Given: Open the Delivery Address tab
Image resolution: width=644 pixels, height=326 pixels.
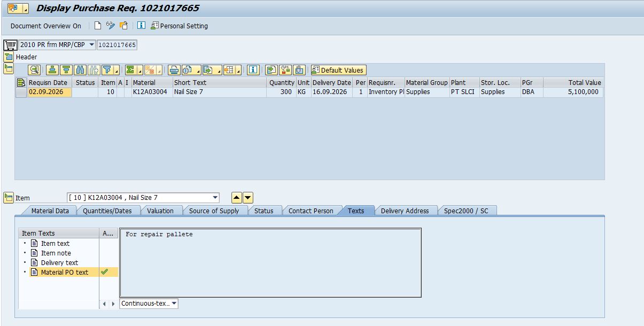Looking at the screenshot, I should 405,211.
